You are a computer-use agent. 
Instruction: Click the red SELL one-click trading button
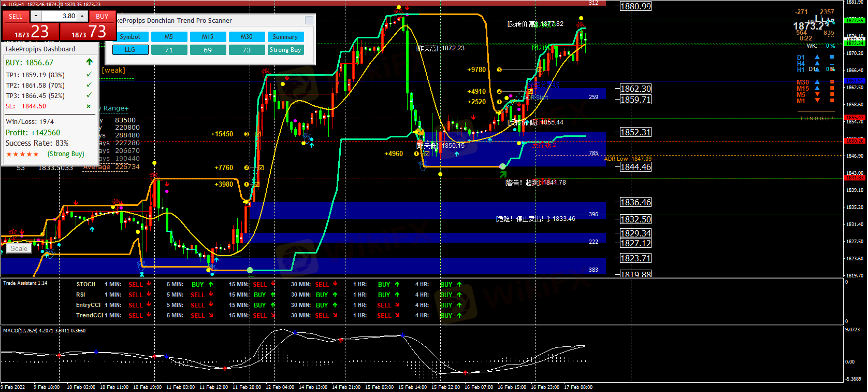coord(16,17)
